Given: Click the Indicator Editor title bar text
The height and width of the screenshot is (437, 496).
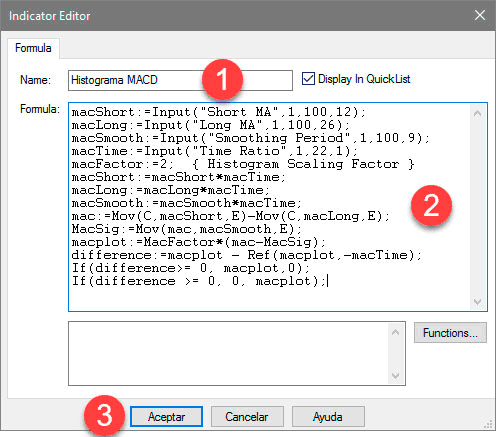Looking at the screenshot, I should (x=50, y=16).
